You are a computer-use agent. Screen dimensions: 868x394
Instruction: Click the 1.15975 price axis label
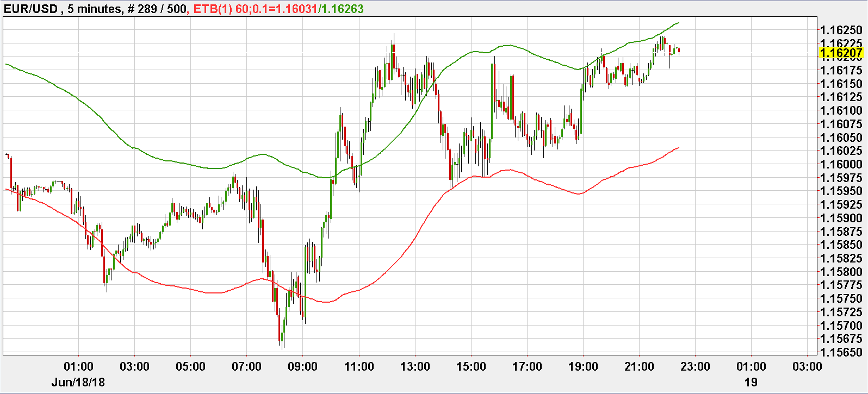pyautogui.click(x=841, y=178)
